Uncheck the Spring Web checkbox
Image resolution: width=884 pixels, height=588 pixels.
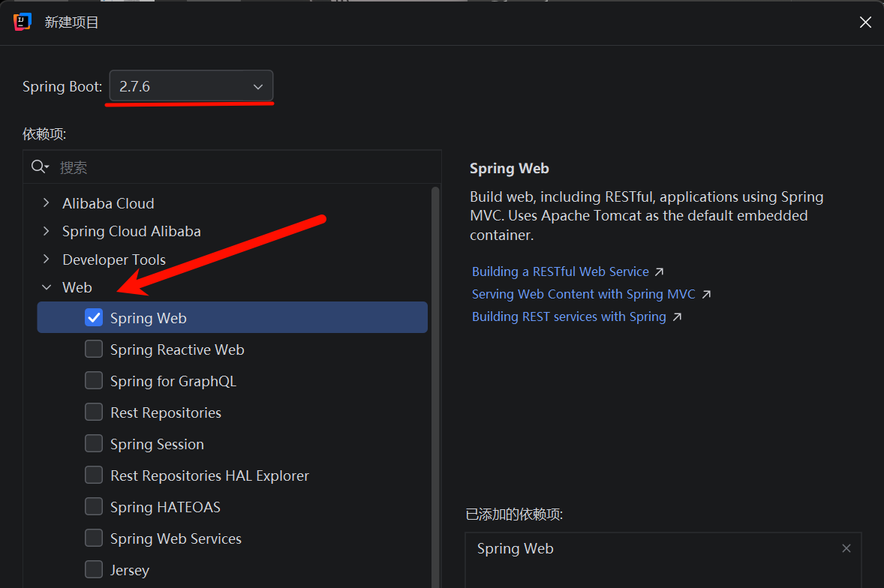coord(94,318)
